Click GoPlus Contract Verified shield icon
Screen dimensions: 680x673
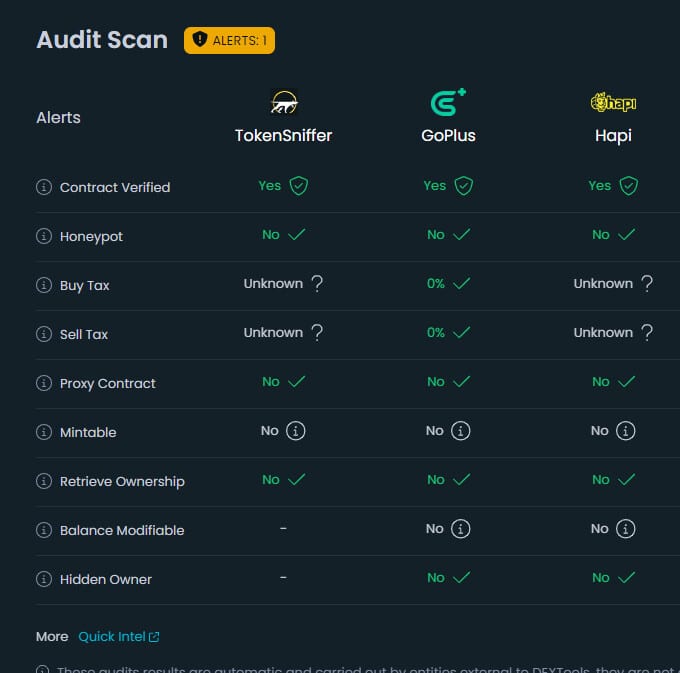(x=463, y=186)
